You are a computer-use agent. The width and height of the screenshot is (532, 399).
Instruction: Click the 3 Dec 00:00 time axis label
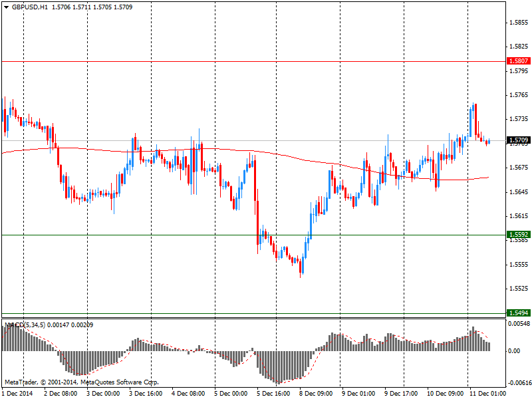tap(103, 393)
